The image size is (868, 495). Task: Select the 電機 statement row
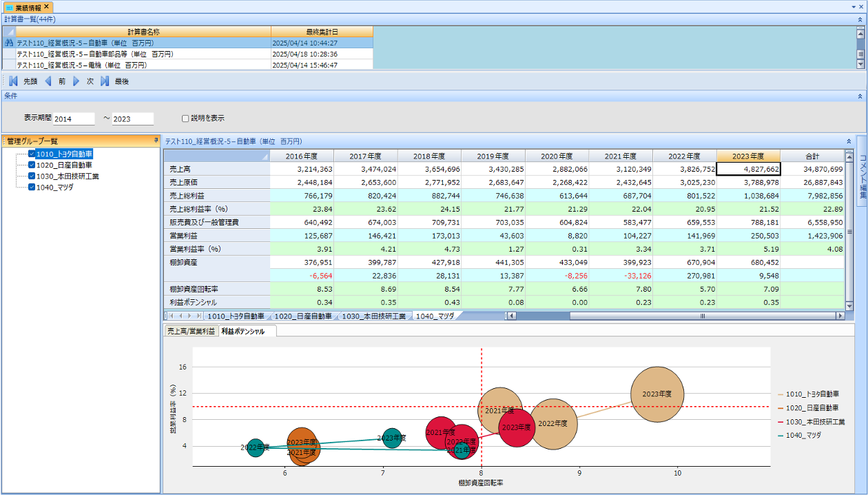pyautogui.click(x=188, y=65)
